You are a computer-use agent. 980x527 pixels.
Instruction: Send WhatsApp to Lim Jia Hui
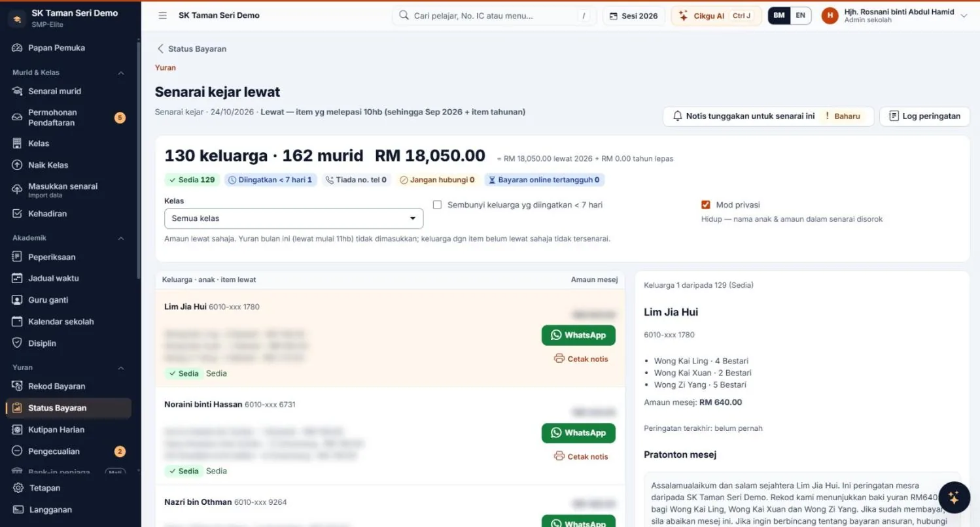578,335
